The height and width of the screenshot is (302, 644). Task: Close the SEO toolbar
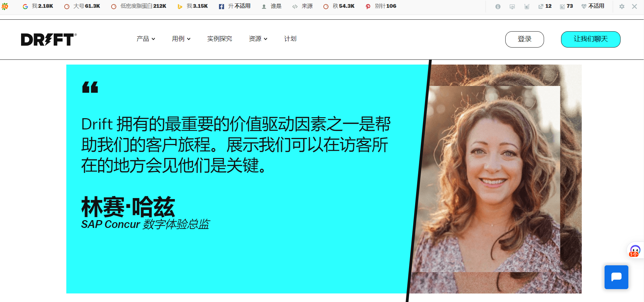pos(634,6)
